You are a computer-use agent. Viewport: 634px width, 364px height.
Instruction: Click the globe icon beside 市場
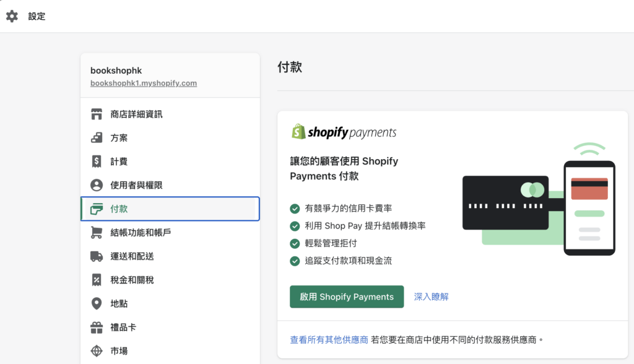(x=96, y=350)
